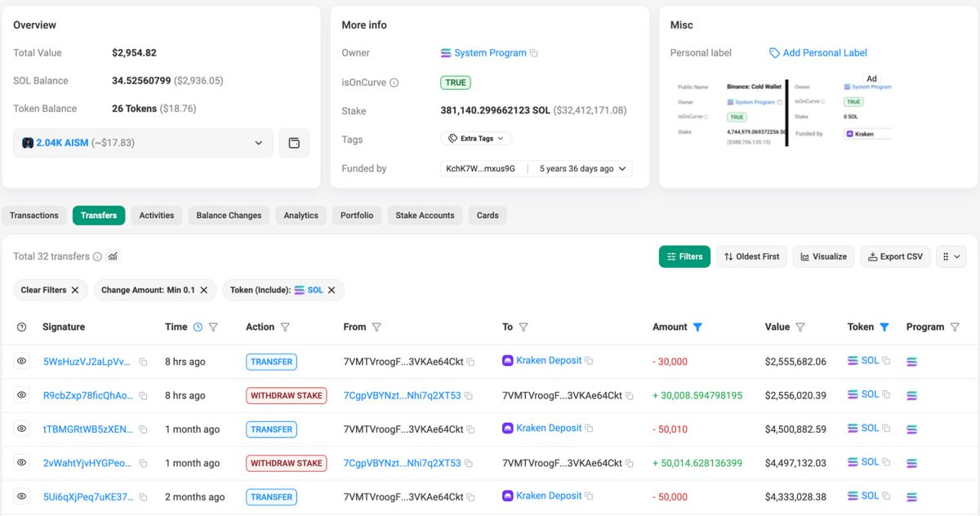Screen dimensions: 980x516
Task: Toggle eye icon for 2vWahtYjvHYGPeo row
Action: (x=22, y=463)
